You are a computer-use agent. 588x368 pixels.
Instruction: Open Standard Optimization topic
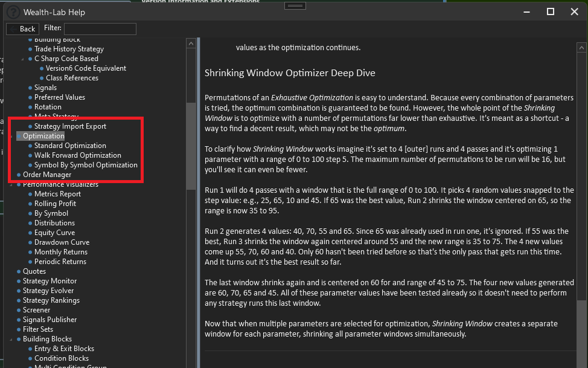click(x=70, y=146)
